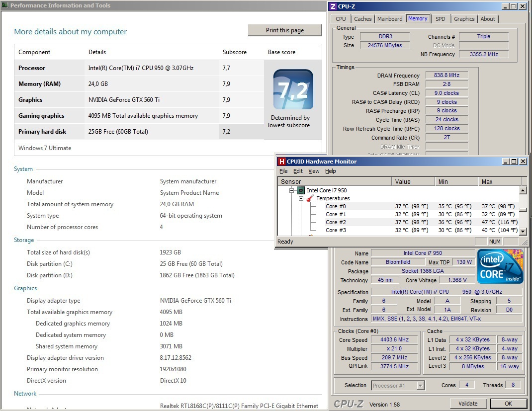Screen dimensions: 532x411
Task: Click the Max column header
Action: [499, 182]
